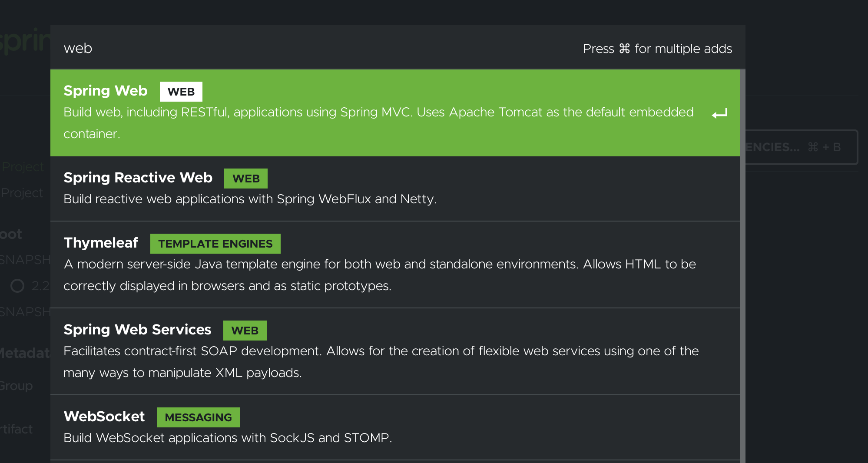This screenshot has width=868, height=463.
Task: Click the Add Dependencies button behind the dialog
Action: click(802, 147)
